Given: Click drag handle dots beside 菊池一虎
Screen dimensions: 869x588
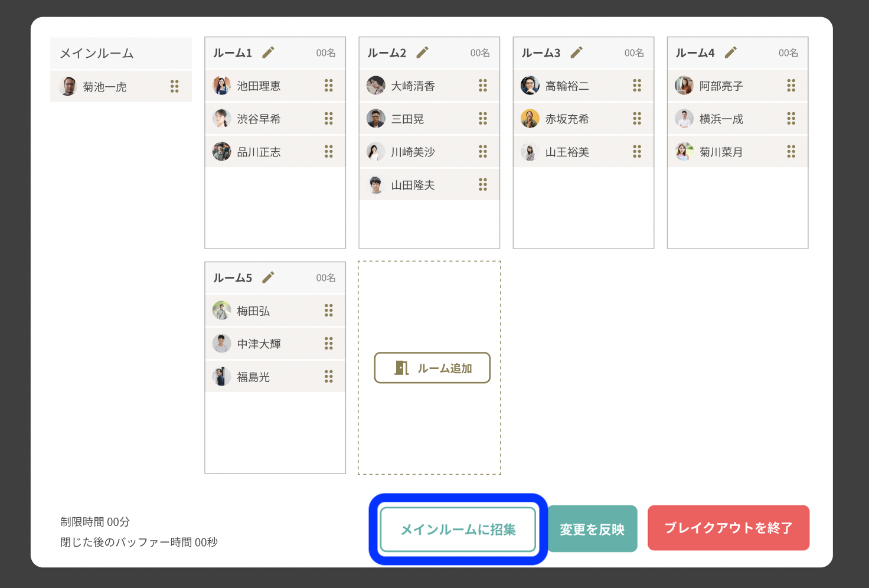Looking at the screenshot, I should [x=174, y=87].
